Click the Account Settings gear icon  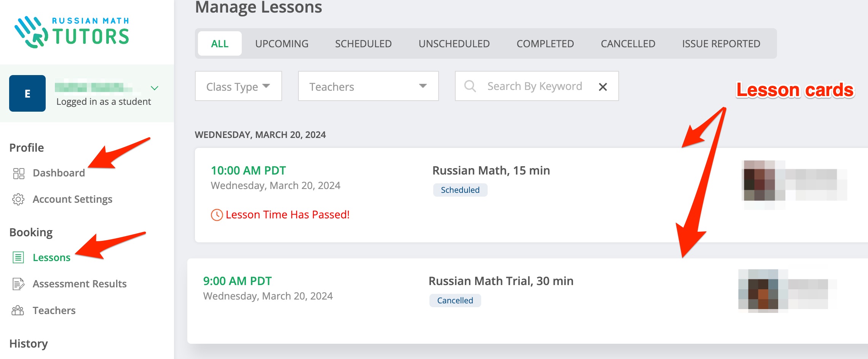pyautogui.click(x=18, y=199)
